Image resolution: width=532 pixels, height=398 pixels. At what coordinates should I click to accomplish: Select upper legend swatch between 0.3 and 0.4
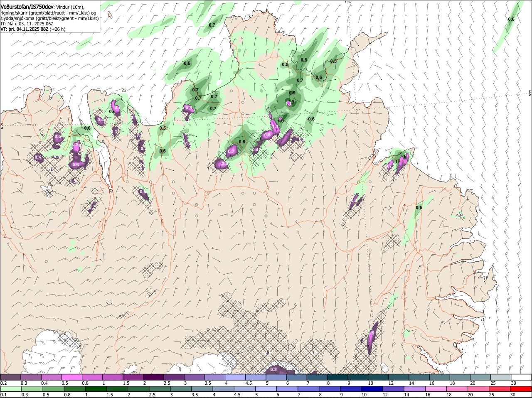(31, 377)
